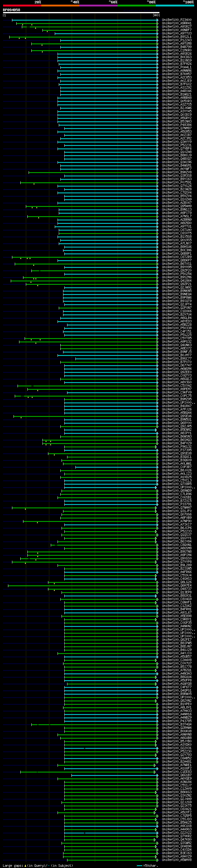This screenshot has height=868, width=197.
Task: Select hit label UniRef100_B9GC77
Action: (x=176, y=358)
